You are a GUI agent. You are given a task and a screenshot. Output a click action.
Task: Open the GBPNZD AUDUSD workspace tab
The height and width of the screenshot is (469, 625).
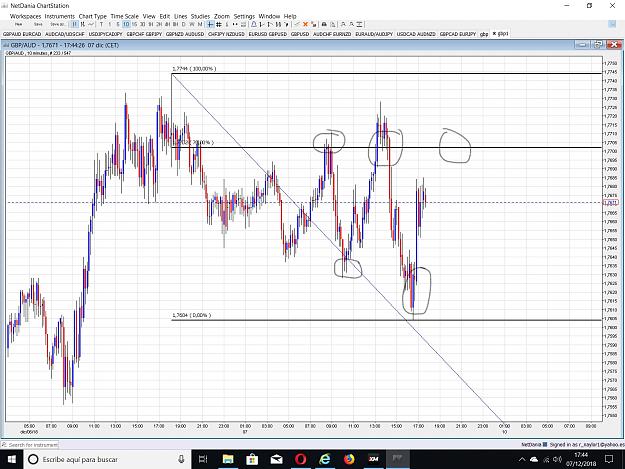coord(185,34)
